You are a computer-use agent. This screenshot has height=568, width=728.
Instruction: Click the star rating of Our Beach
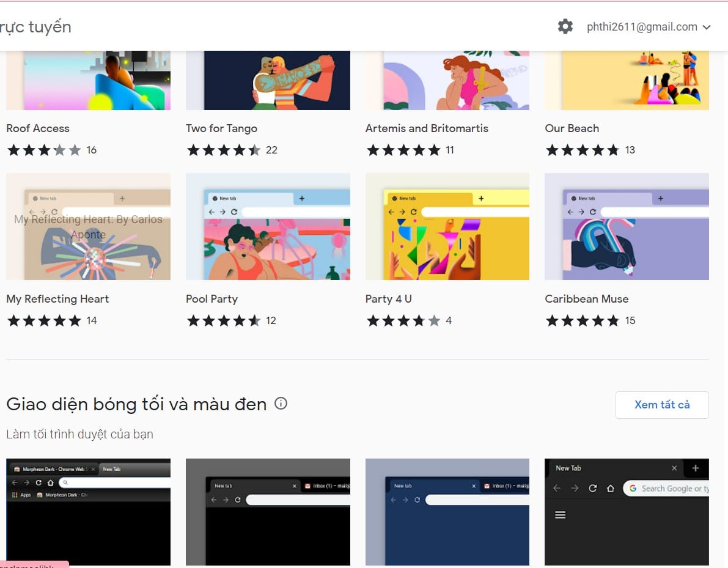[583, 150]
